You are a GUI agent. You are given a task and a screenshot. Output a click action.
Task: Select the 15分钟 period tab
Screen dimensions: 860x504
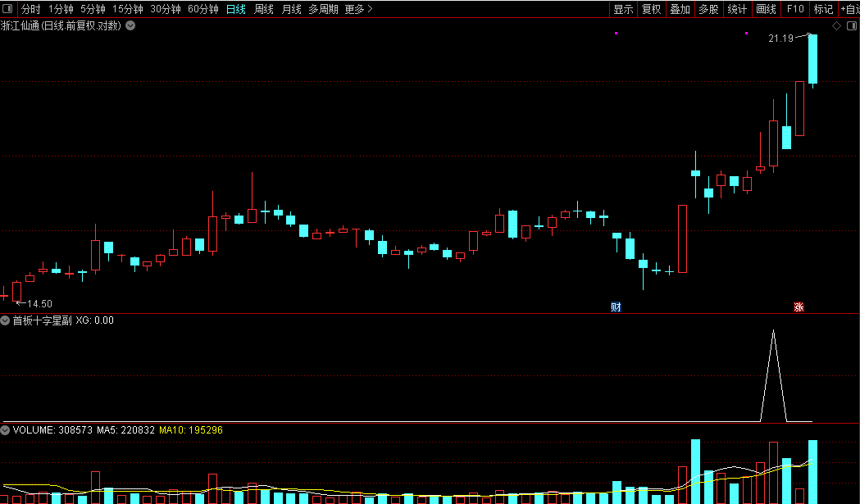pos(128,9)
